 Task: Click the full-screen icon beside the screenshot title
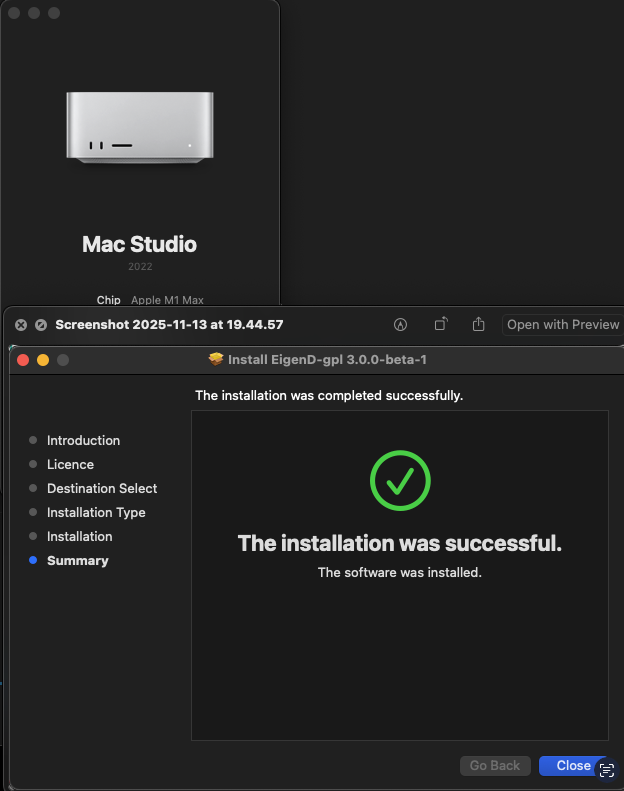[x=41, y=324]
